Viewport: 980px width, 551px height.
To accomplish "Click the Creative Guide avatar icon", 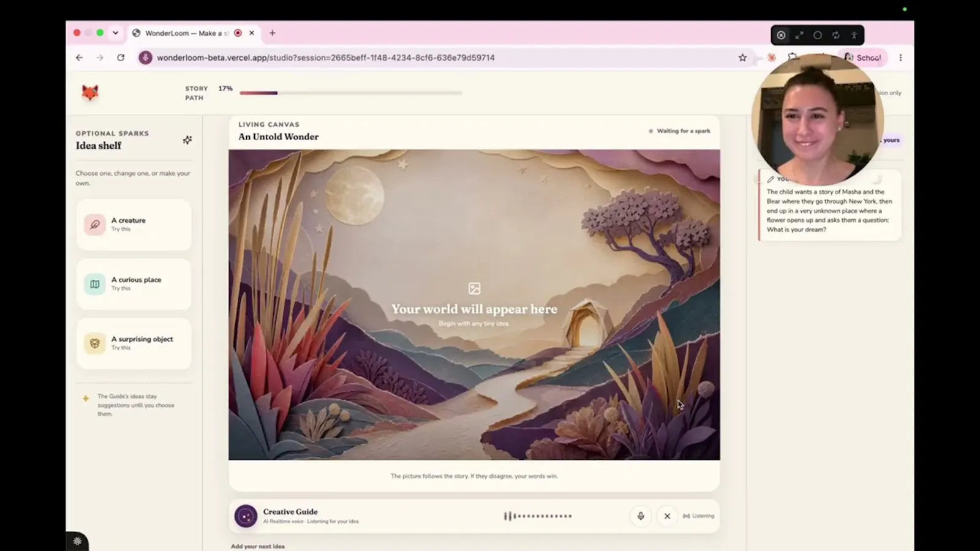I will click(x=246, y=516).
